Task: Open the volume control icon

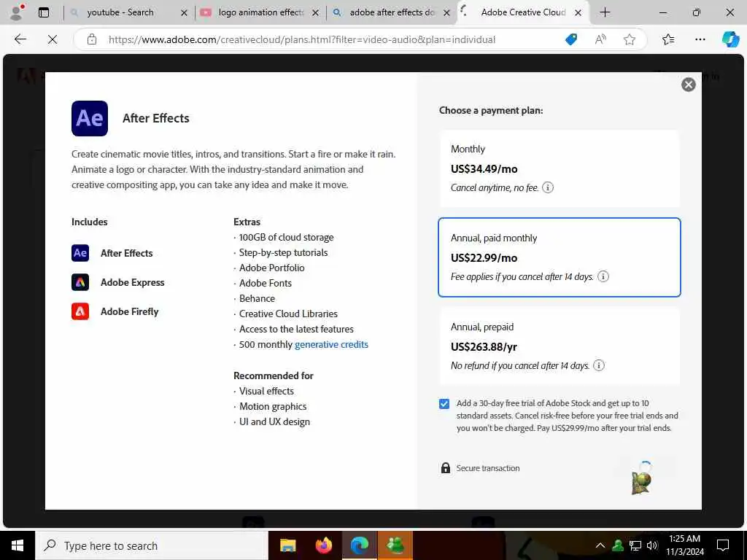Action: click(x=652, y=545)
